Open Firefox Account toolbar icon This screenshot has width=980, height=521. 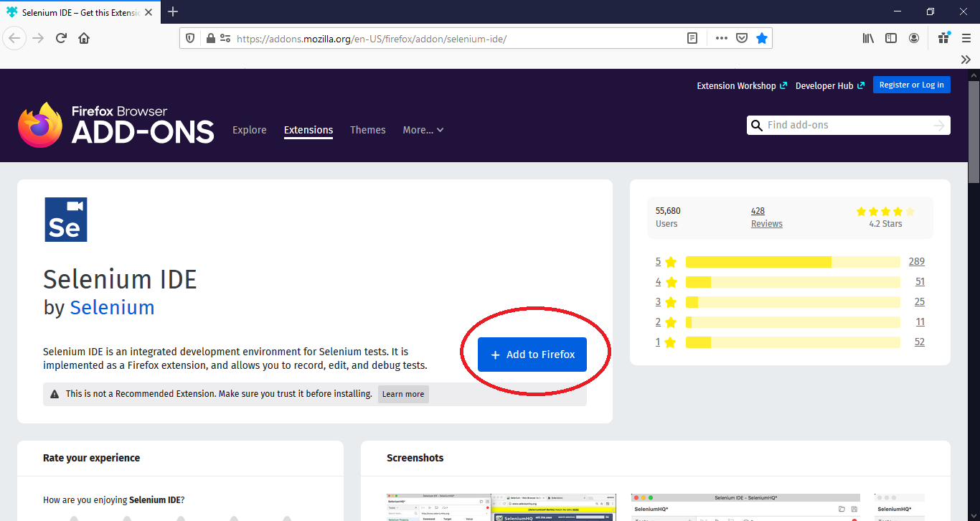coord(914,39)
